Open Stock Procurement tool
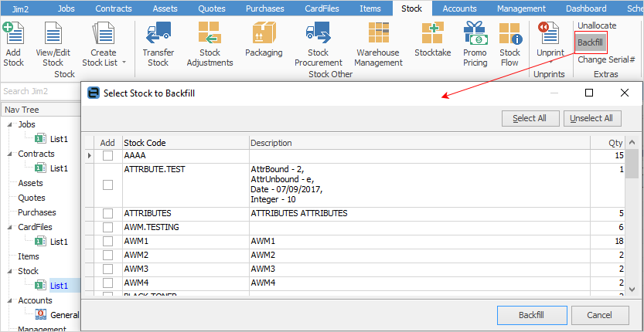This screenshot has height=332, width=644. coord(318,35)
